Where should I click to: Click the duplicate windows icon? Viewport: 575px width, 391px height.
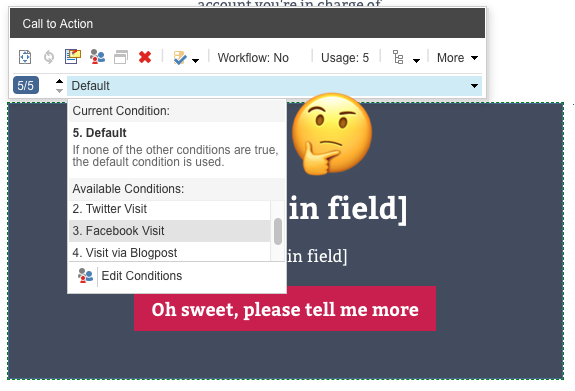121,57
